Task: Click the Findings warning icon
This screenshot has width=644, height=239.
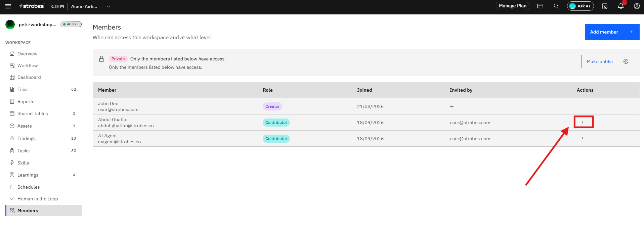Action: pyautogui.click(x=12, y=138)
